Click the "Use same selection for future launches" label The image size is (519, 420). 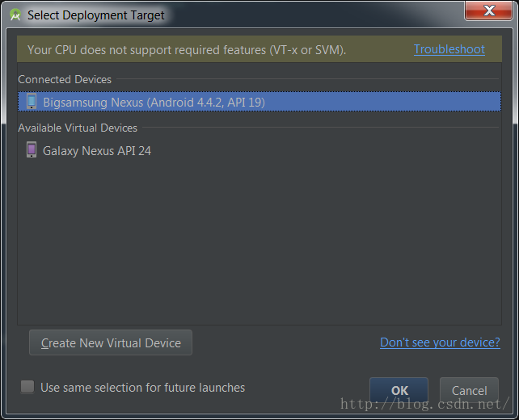(142, 388)
